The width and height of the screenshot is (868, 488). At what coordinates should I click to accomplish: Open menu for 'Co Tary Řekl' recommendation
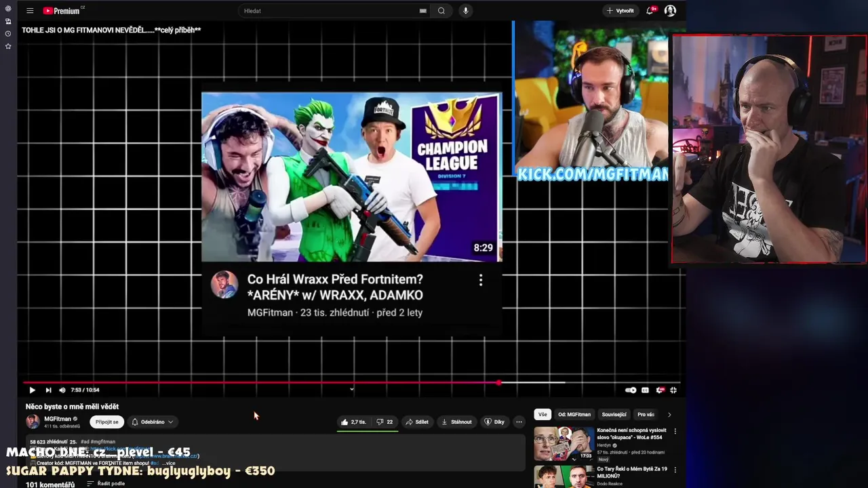coord(675,470)
